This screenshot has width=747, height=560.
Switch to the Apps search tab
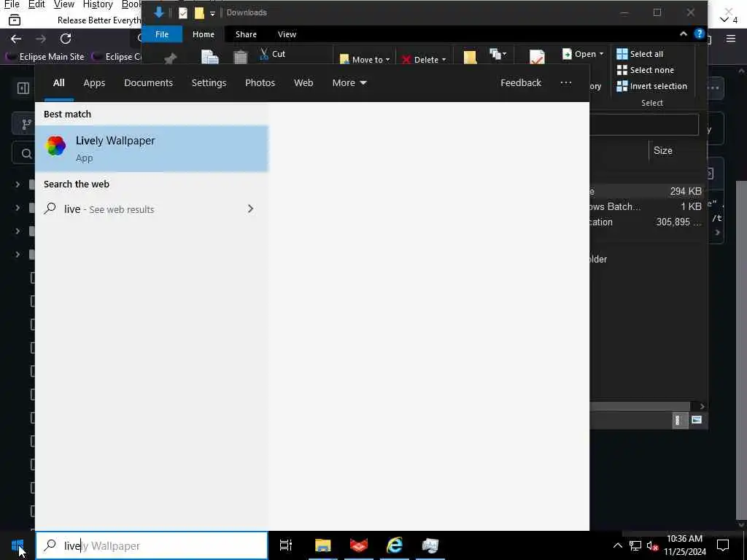pyautogui.click(x=94, y=83)
